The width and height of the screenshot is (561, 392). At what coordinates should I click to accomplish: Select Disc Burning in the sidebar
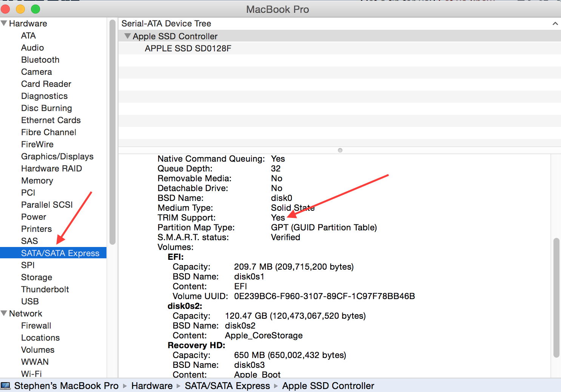(x=46, y=108)
